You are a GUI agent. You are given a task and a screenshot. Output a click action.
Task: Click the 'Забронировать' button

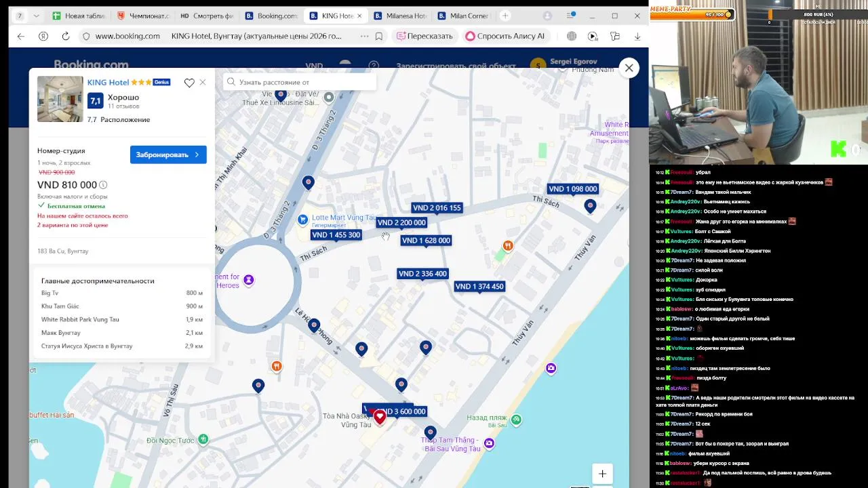[168, 155]
